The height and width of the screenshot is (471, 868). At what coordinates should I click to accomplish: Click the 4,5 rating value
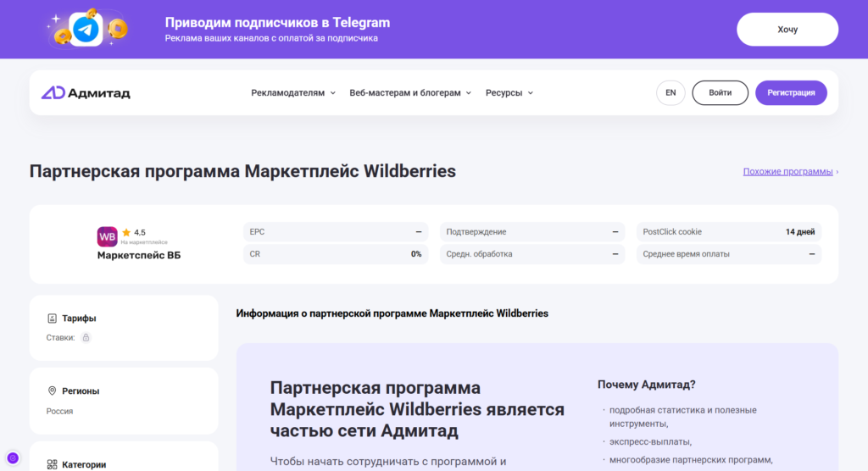[140, 232]
